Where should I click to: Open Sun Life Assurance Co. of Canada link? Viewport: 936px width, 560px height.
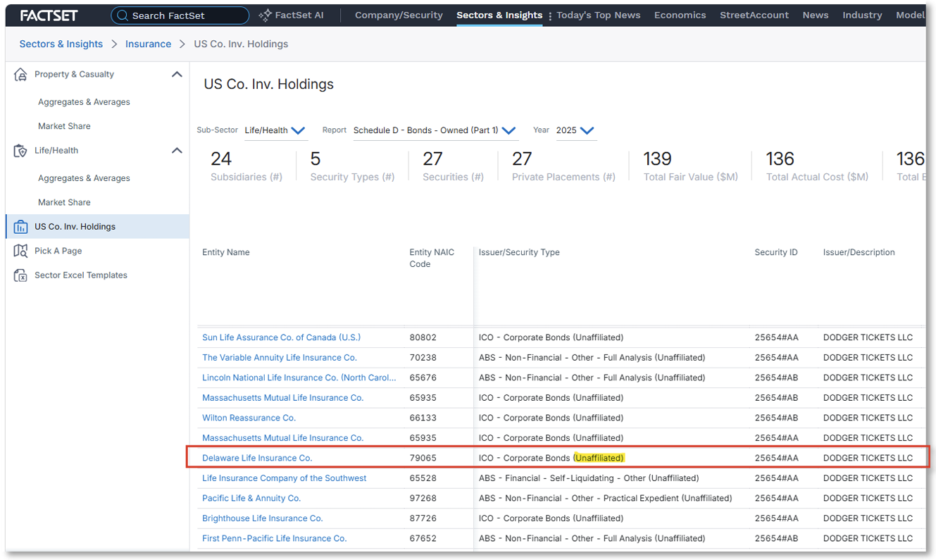click(281, 337)
